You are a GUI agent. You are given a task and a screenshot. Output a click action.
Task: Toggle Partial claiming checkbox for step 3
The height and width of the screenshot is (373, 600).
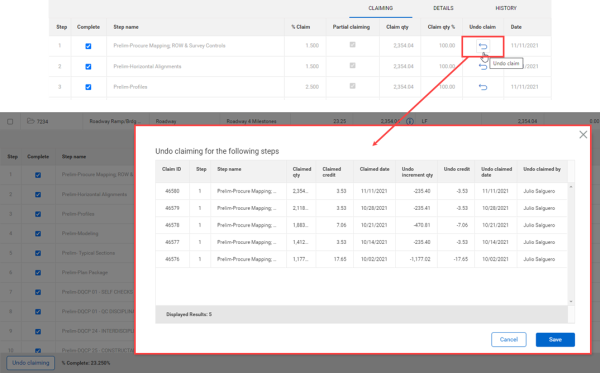coord(352,86)
